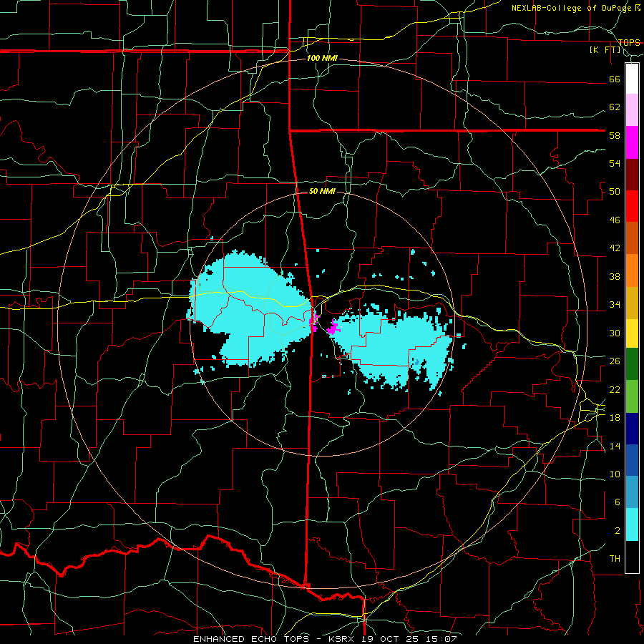Click the '42' legend value
Image resolution: width=644 pixels, height=644 pixels.
[615, 248]
